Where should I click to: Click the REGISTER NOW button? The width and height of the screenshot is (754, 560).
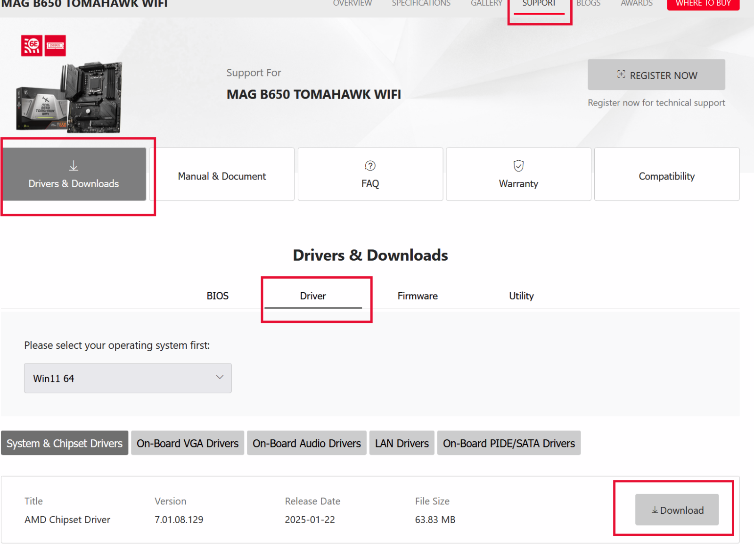pos(656,74)
